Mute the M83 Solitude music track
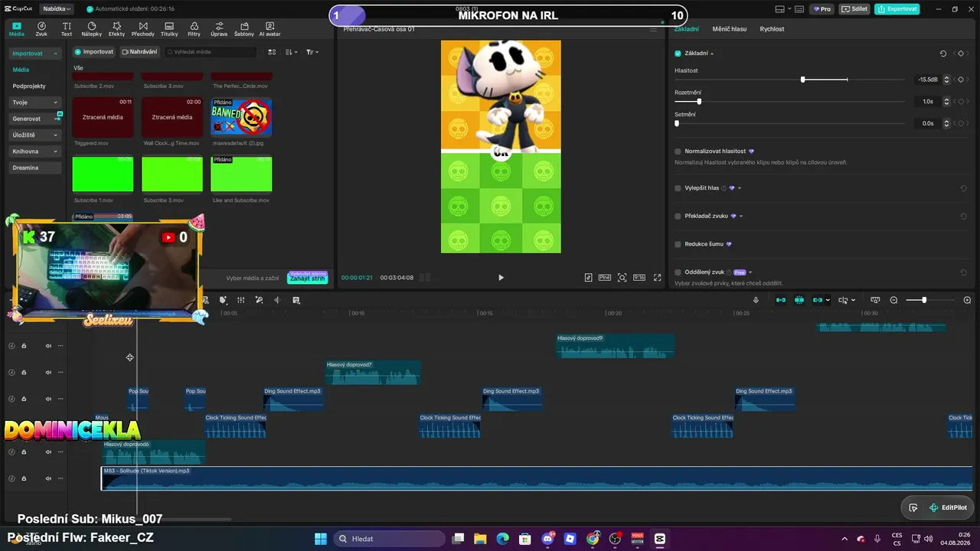 click(48, 478)
